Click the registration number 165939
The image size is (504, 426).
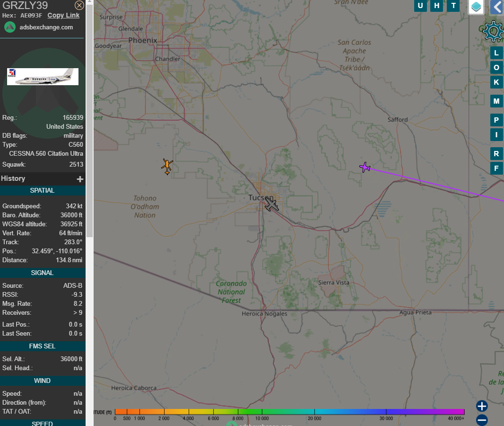click(73, 118)
